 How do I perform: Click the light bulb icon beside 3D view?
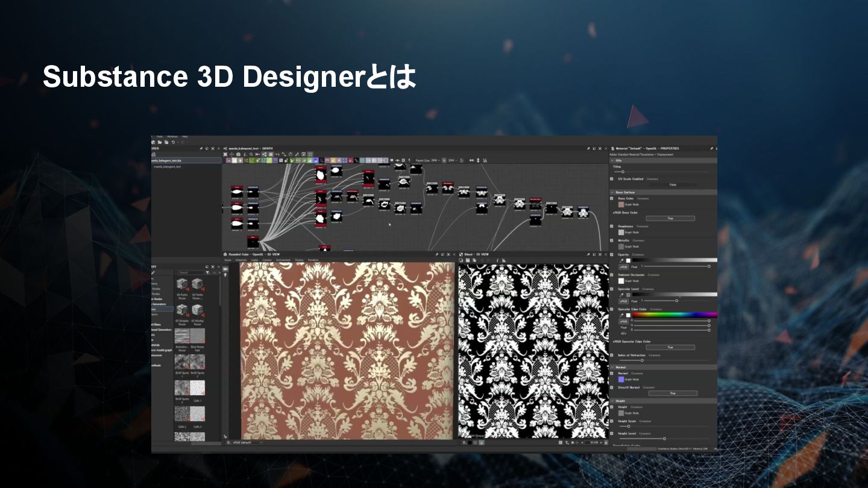click(225, 275)
